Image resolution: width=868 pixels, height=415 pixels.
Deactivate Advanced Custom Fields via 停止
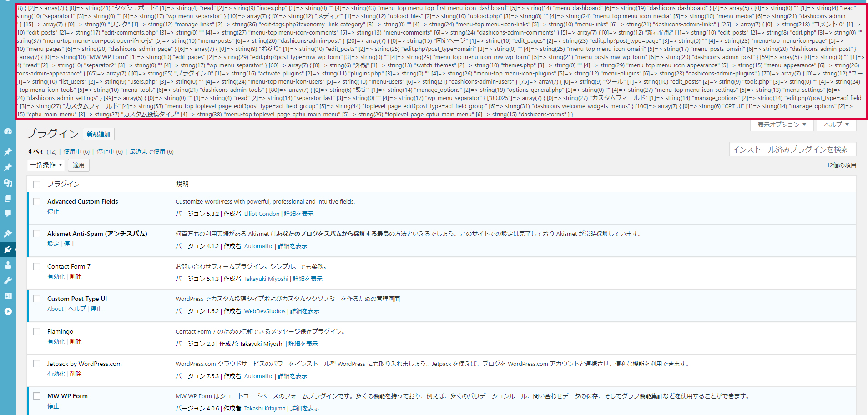[x=53, y=212]
